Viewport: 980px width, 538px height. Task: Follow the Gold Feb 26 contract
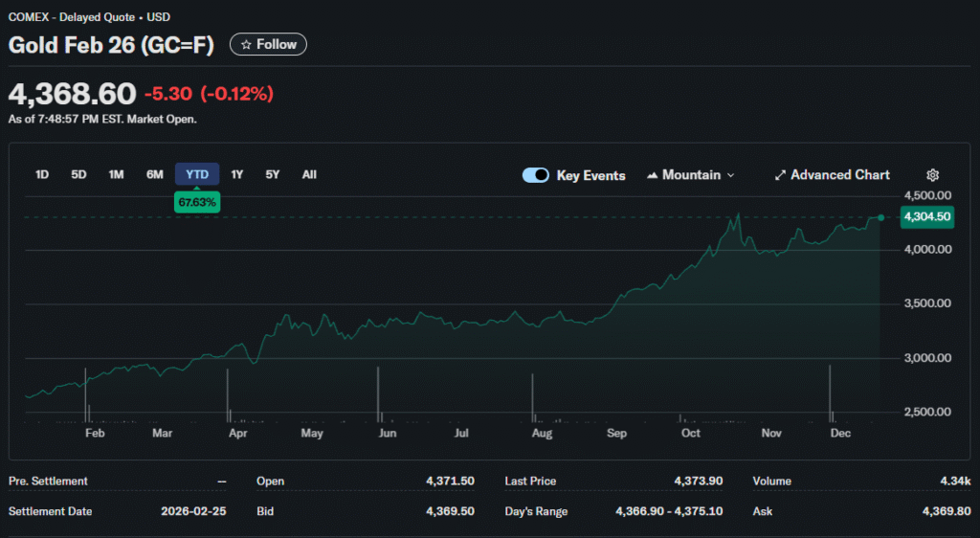click(x=268, y=45)
